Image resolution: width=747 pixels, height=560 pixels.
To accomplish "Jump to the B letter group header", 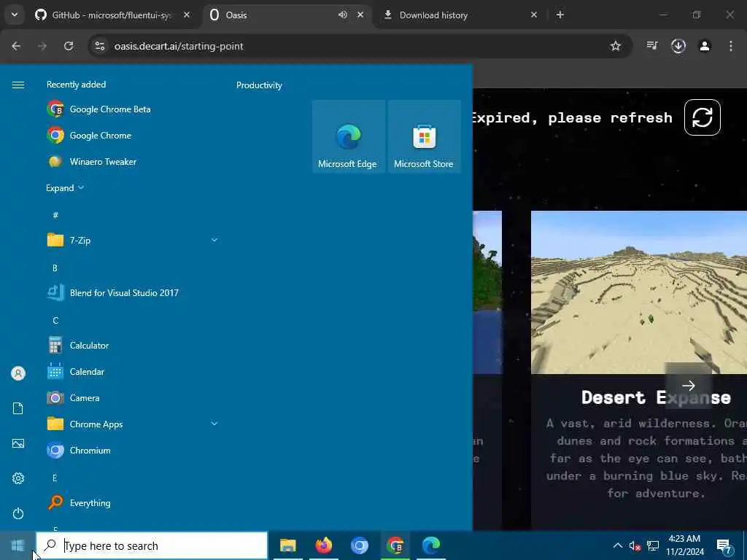I will point(55,268).
